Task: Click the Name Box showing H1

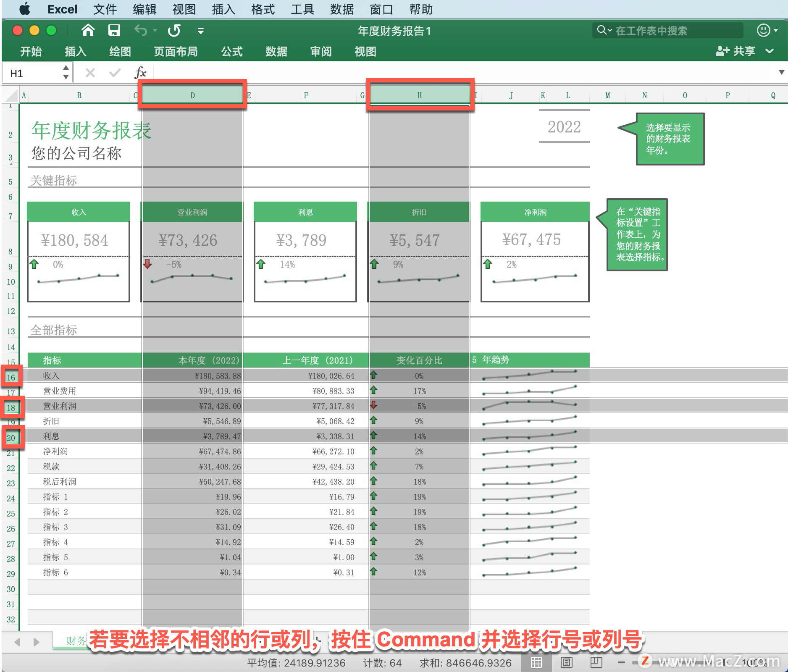Action: click(32, 73)
